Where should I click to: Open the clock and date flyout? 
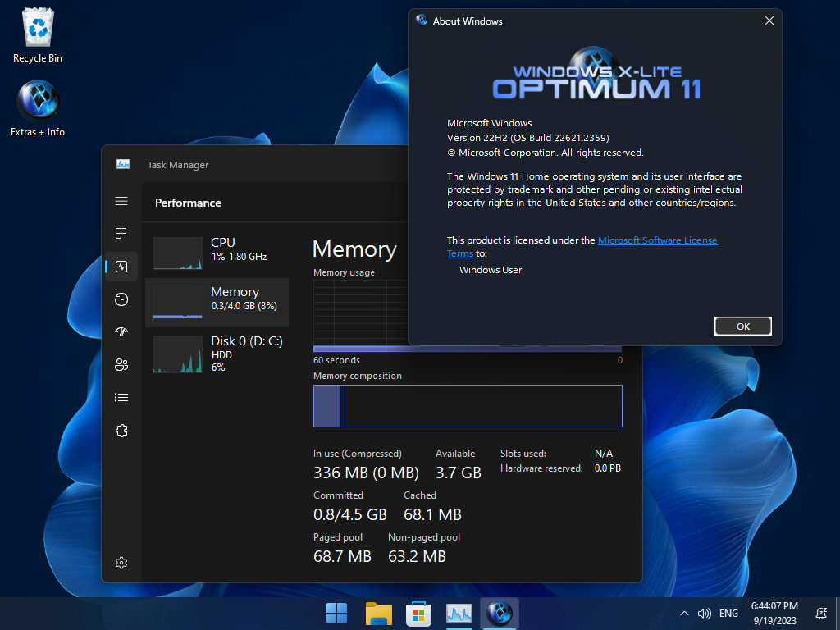pyautogui.click(x=774, y=614)
